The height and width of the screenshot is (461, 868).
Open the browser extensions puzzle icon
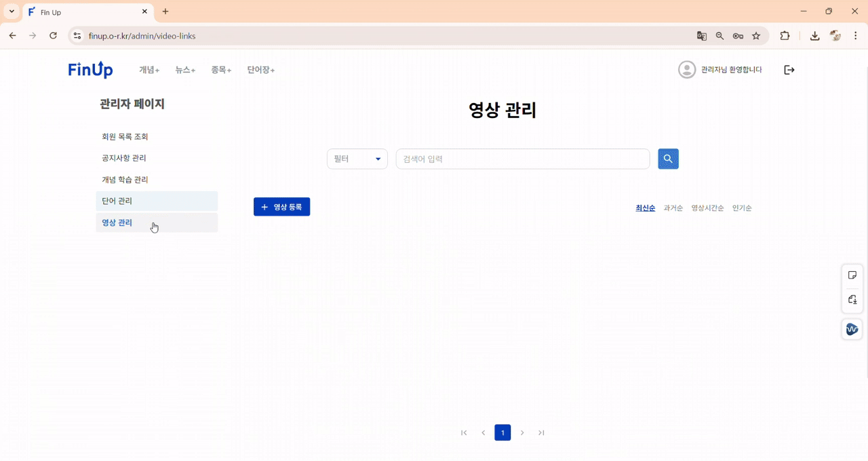tap(785, 36)
